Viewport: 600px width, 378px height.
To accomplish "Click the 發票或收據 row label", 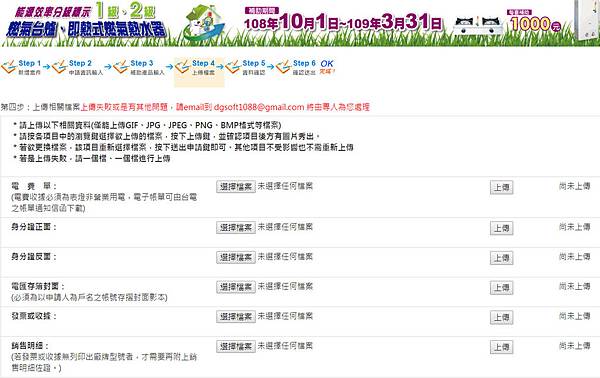I will click(34, 316).
